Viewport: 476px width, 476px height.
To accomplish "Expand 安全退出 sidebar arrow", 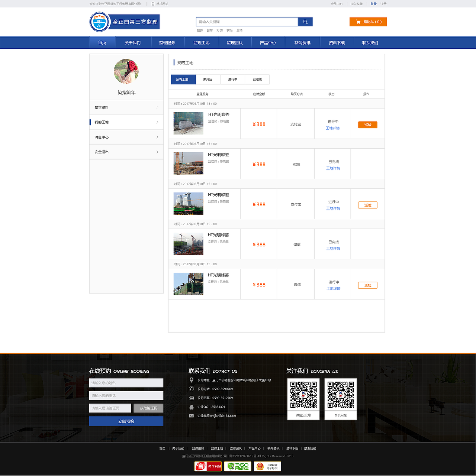I will click(x=157, y=152).
